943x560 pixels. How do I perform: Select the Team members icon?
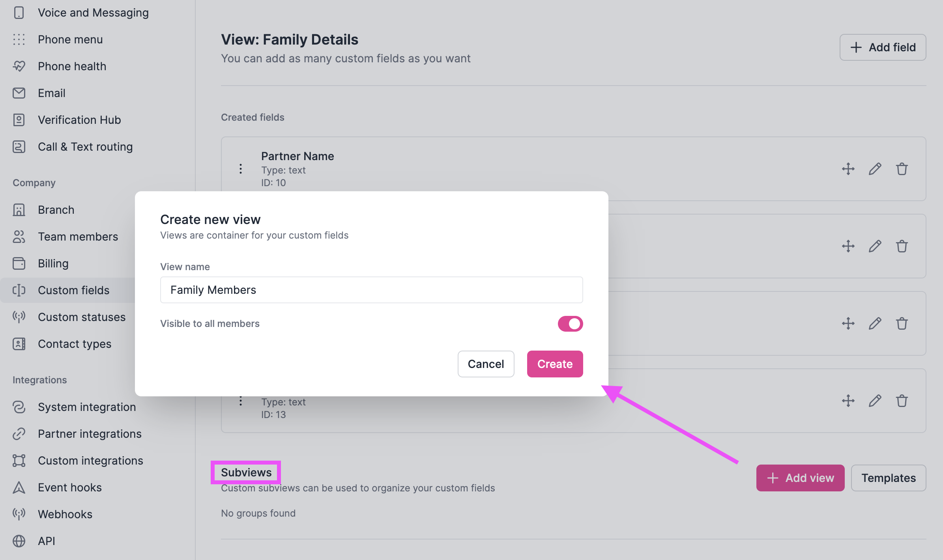click(x=19, y=237)
